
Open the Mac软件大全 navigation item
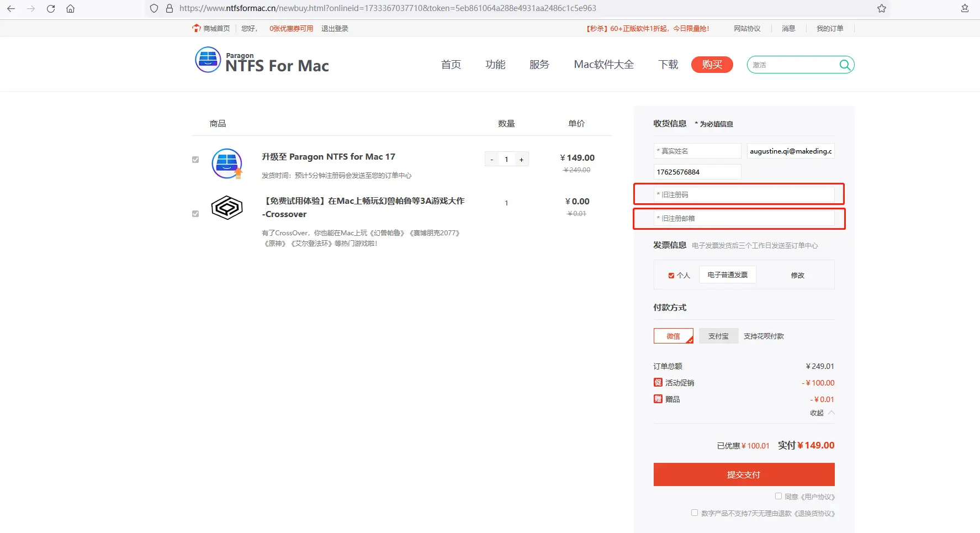(x=604, y=65)
